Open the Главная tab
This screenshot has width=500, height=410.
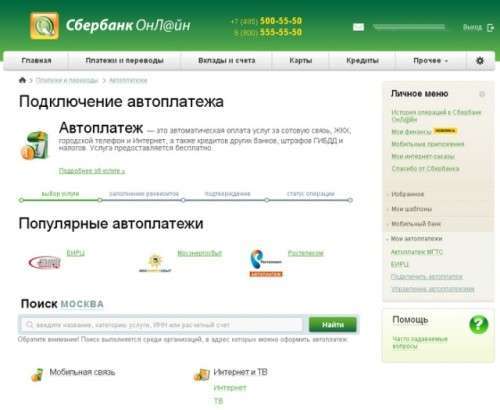tap(36, 61)
